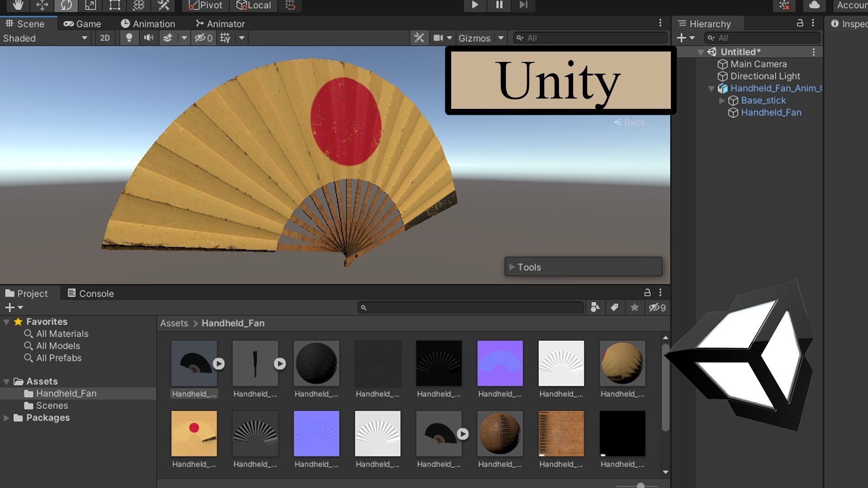The height and width of the screenshot is (488, 868).
Task: Switch to the Game tab
Action: [x=82, y=23]
